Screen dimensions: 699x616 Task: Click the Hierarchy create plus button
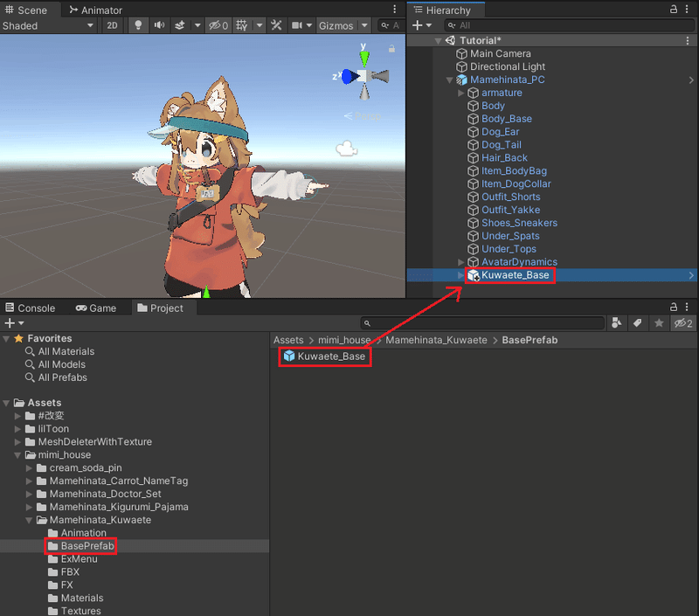click(x=422, y=25)
